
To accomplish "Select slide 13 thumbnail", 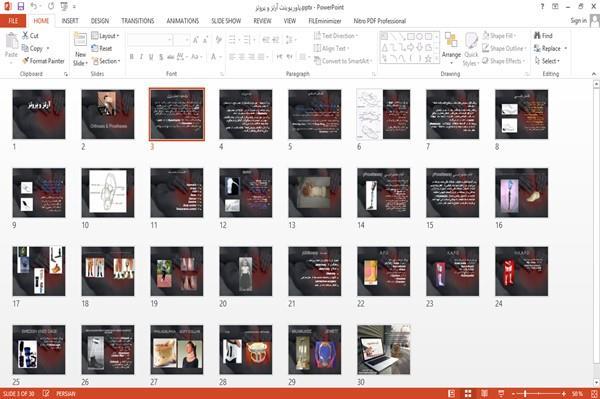I will pos(315,193).
